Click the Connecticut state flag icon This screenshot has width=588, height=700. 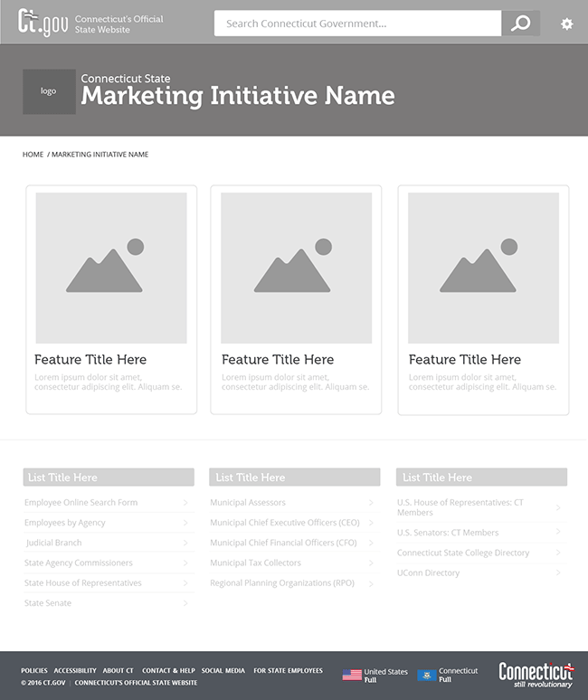[427, 675]
